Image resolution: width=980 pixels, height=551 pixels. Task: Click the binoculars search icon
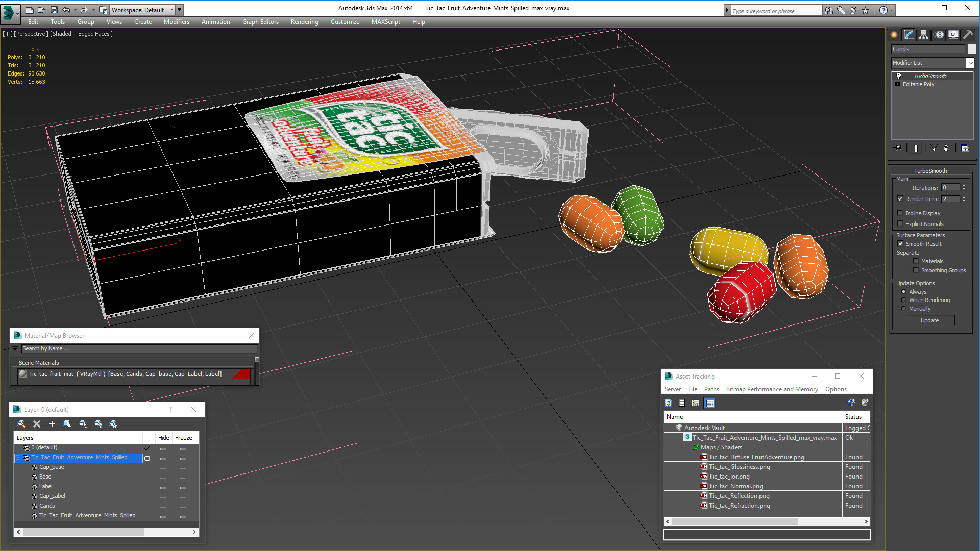click(x=828, y=10)
